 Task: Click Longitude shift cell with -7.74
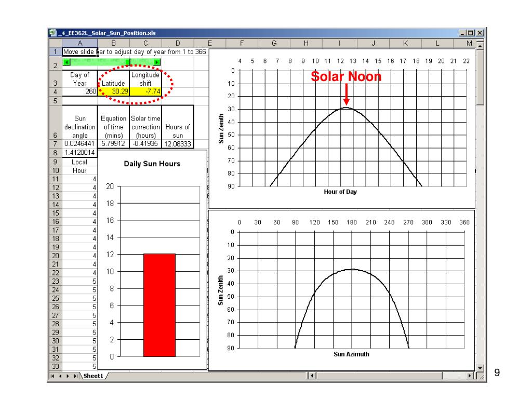145,91
